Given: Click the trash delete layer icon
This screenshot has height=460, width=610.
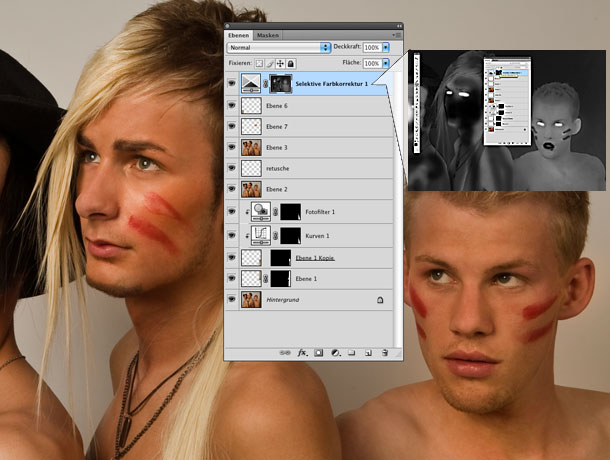Looking at the screenshot, I should pyautogui.click(x=385, y=353).
